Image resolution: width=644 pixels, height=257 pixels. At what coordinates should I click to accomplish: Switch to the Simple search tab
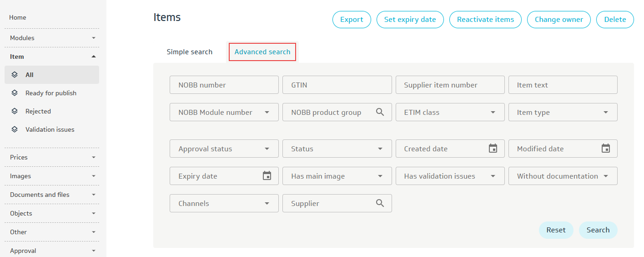[x=189, y=52]
